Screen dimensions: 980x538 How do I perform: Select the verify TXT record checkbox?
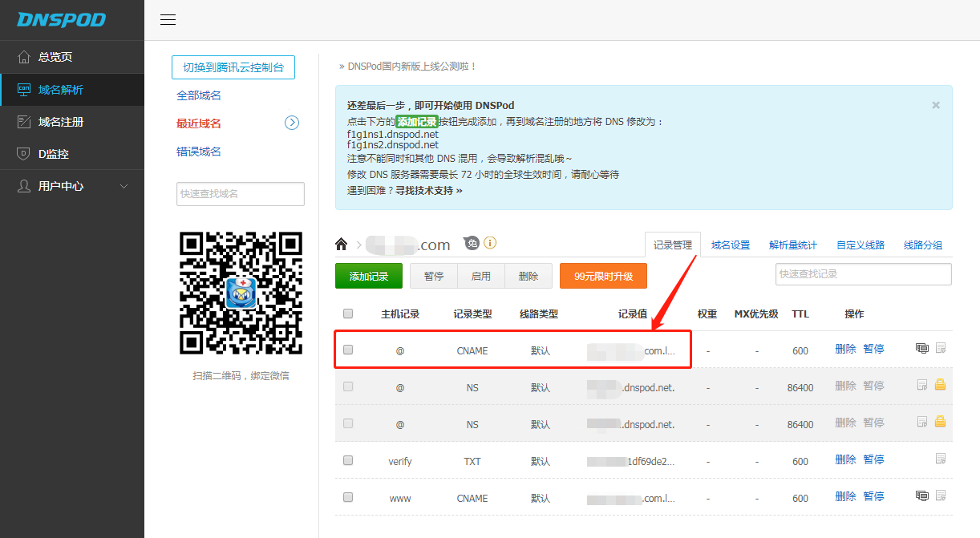point(348,460)
